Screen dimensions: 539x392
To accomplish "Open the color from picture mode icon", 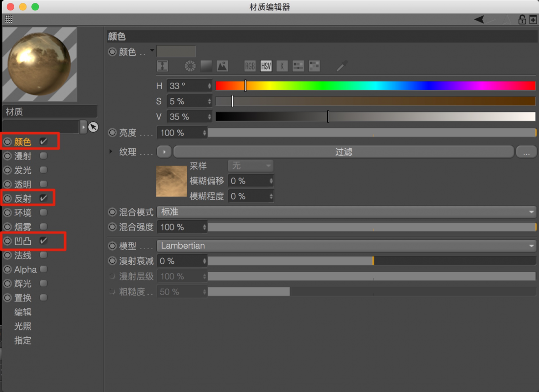I will coord(222,66).
